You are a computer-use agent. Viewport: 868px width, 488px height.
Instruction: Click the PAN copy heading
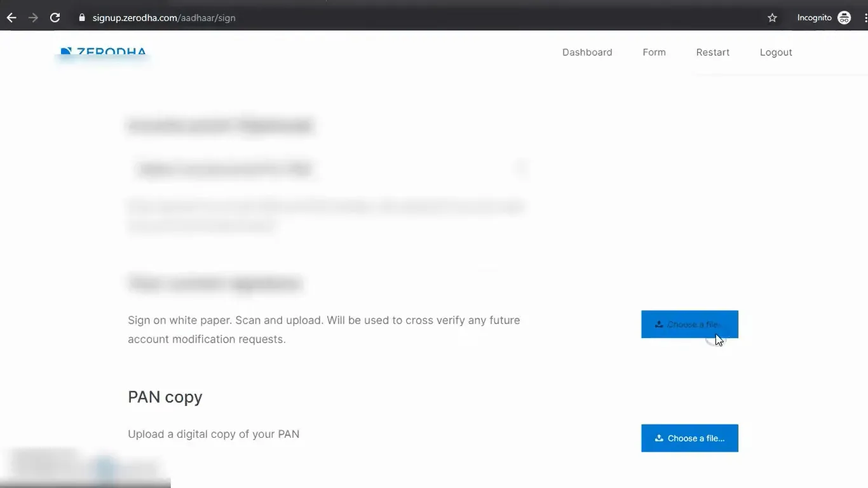pos(165,397)
